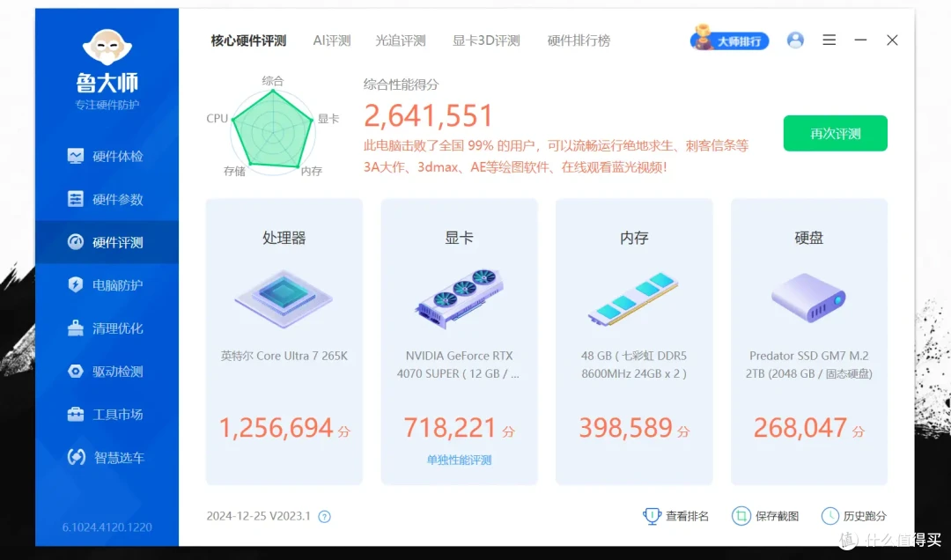This screenshot has height=560, width=951.
Task: Select 硬件评测 benchmark gauge icon
Action: (x=75, y=242)
